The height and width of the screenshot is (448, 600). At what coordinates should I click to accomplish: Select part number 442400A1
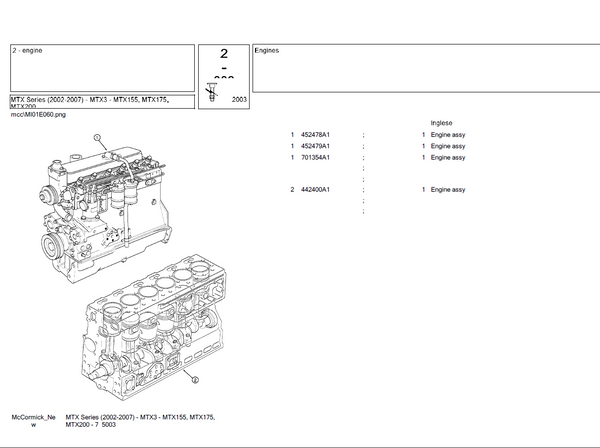pos(315,190)
